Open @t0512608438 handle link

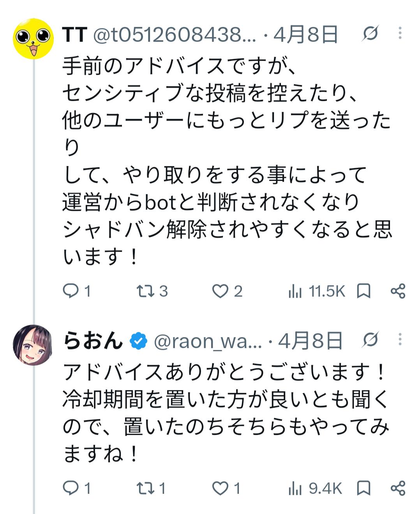point(175,34)
